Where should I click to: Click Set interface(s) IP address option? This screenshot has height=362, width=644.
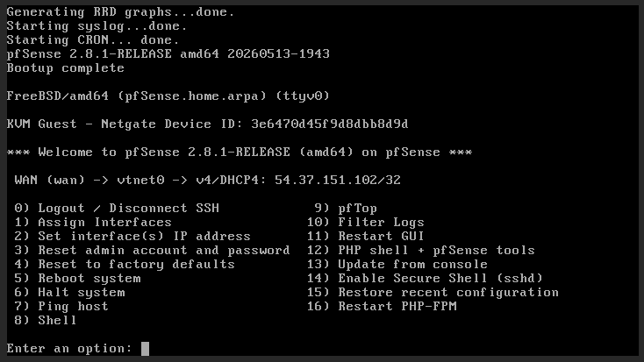(132, 236)
